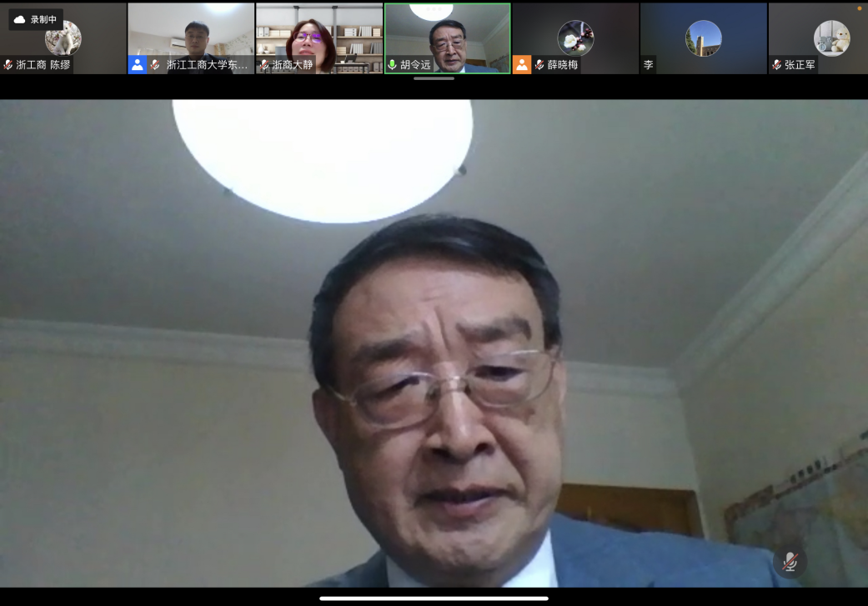Screen dimensions: 868x606
Task: Click the name label 浙江工商大学东...
Action: (207, 65)
